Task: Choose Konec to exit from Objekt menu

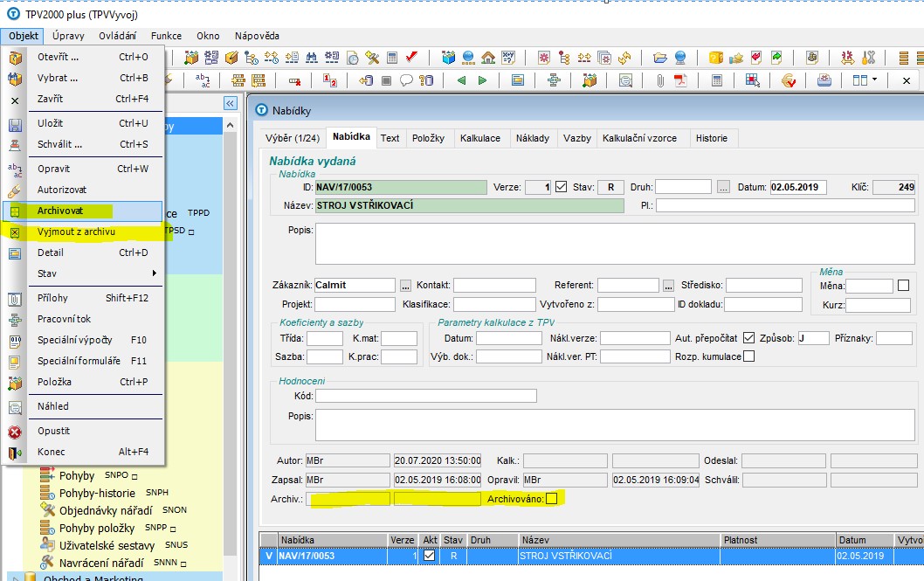Action: point(82,452)
